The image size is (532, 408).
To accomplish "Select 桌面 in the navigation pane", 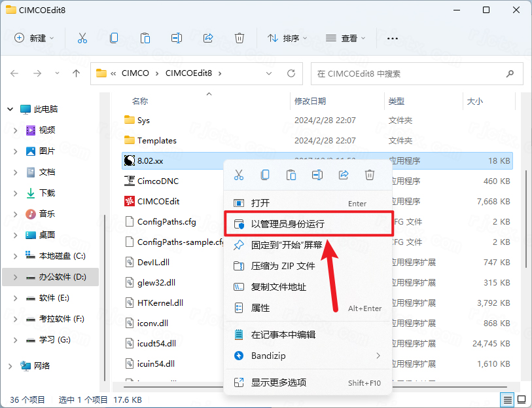I will [x=47, y=235].
